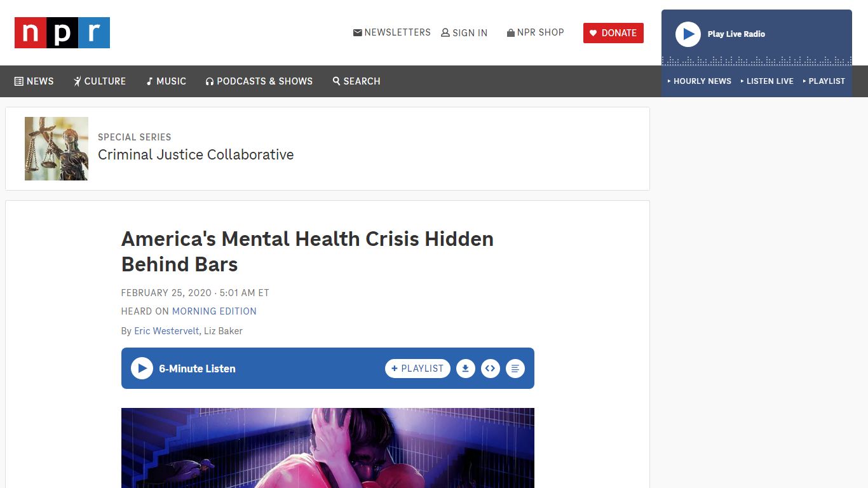Open the Podcasts & Shows menu
The height and width of the screenshot is (488, 868).
pyautogui.click(x=259, y=81)
